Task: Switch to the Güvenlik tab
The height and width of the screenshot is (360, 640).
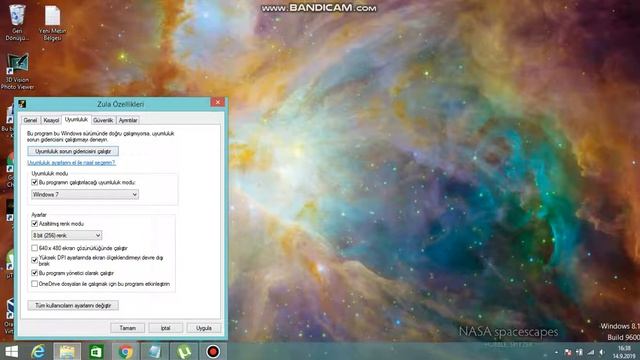Action: point(103,120)
